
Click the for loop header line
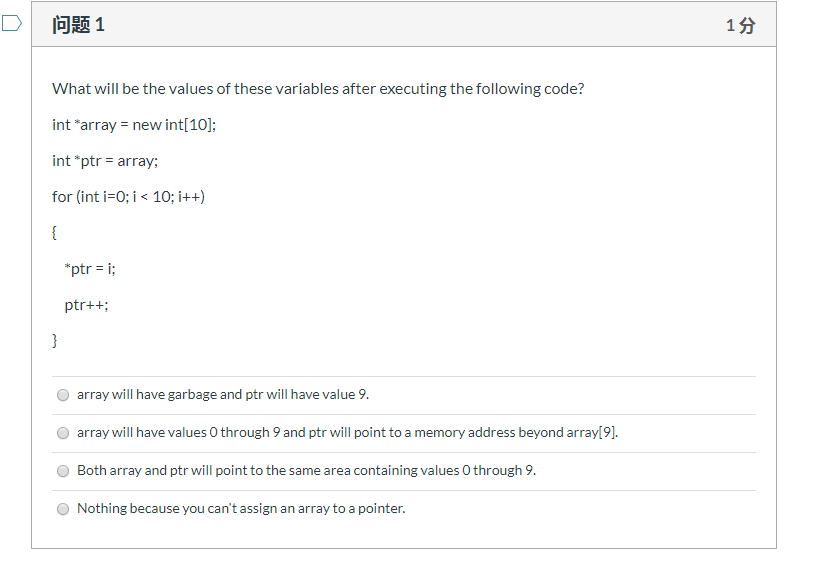pos(128,197)
